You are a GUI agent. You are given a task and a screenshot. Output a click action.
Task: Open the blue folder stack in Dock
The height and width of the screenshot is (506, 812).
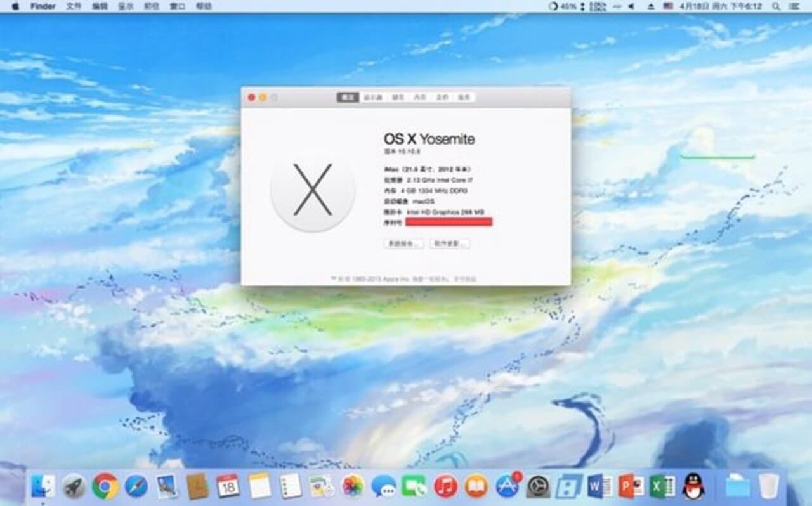(x=738, y=486)
